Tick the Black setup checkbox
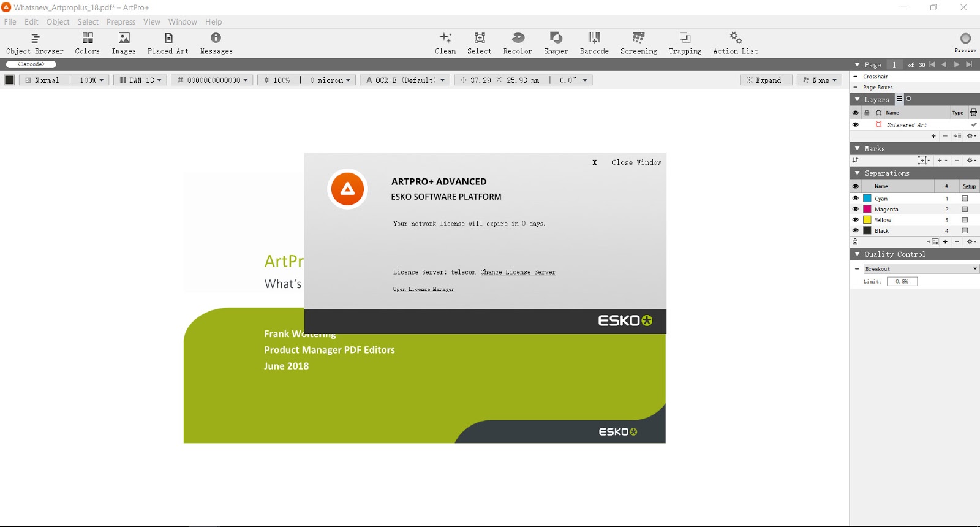This screenshot has width=980, height=527. (965, 230)
